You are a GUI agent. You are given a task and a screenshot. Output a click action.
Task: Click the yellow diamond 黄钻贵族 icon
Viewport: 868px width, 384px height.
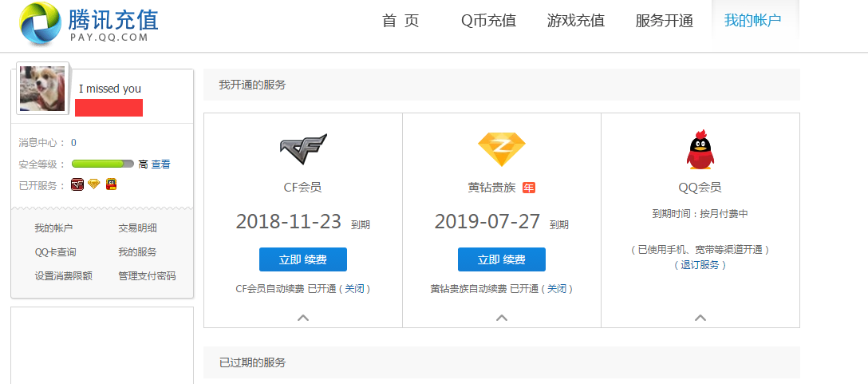502,149
